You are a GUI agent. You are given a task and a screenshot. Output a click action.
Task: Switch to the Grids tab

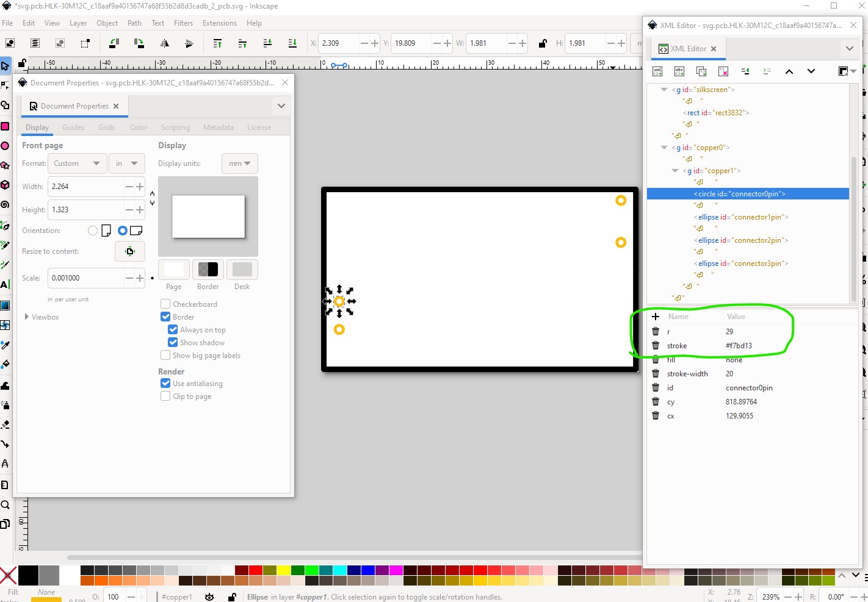(107, 127)
